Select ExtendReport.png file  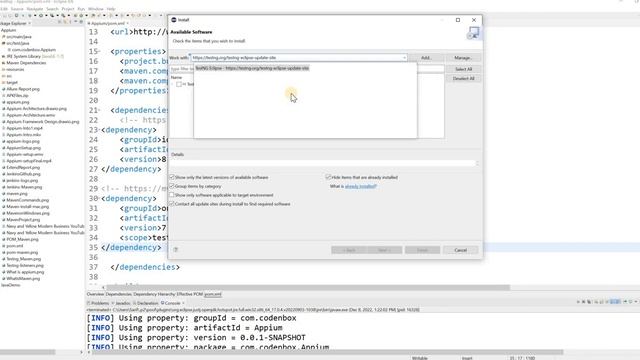pyautogui.click(x=23, y=167)
